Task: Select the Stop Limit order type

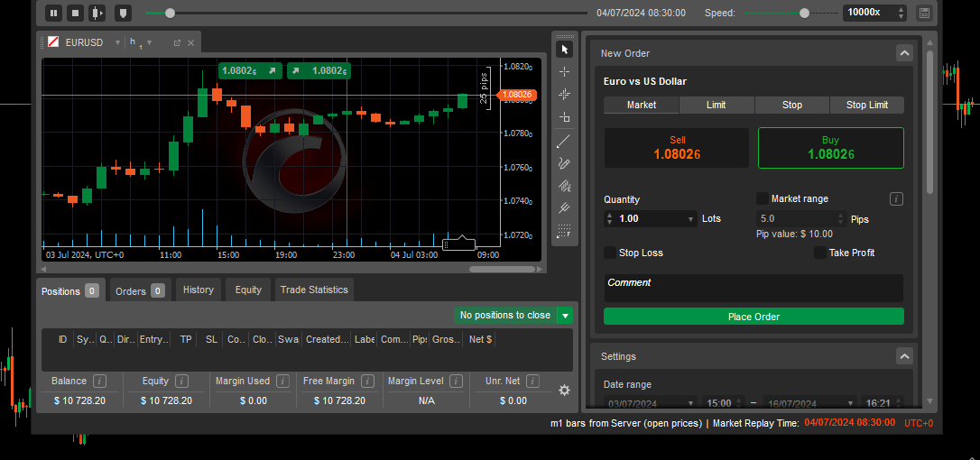Action: point(867,105)
